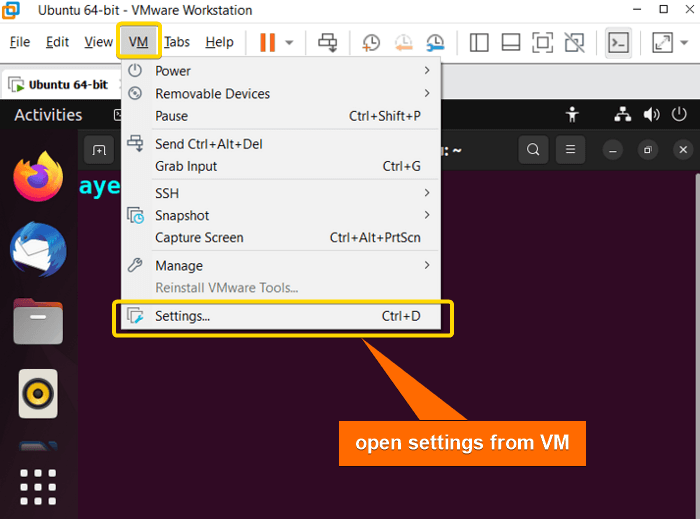This screenshot has height=519, width=700.
Task: Add a new terminal tab button
Action: coord(99,150)
